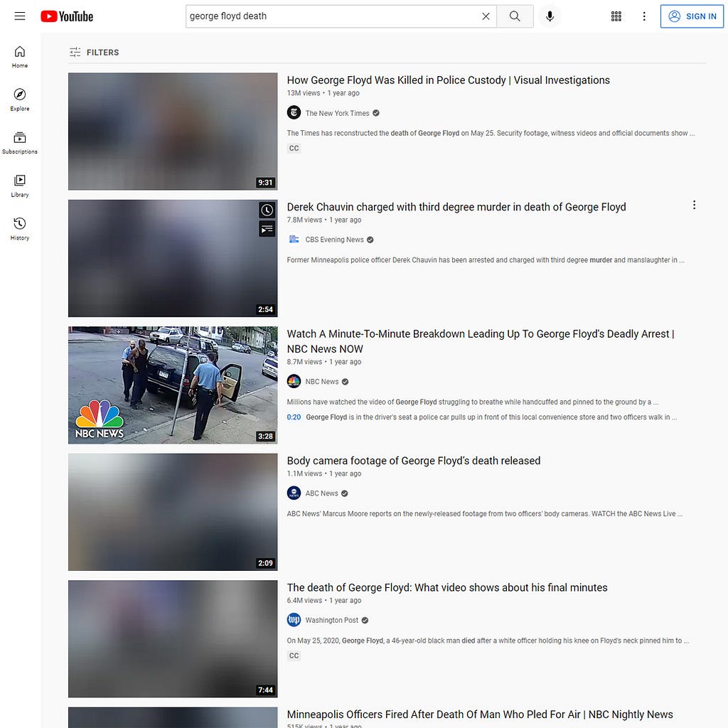Image resolution: width=728 pixels, height=728 pixels.
Task: Click '6.4M views' under the Washington Post video
Action: click(x=304, y=600)
